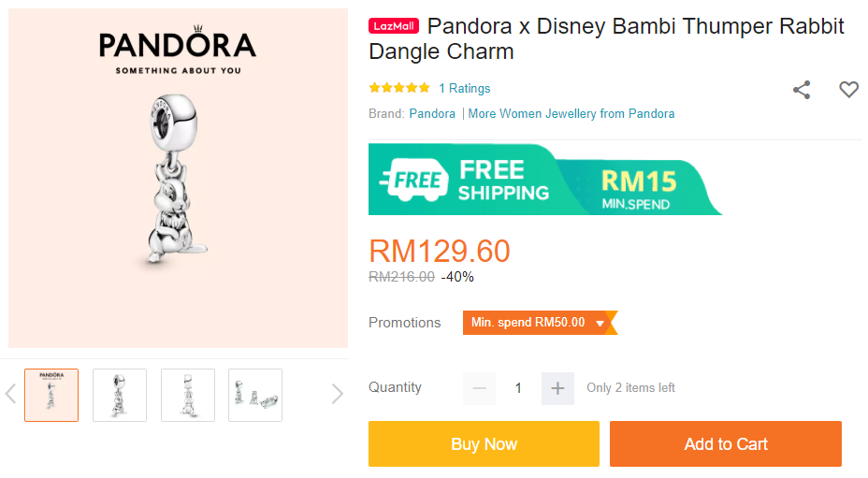Image resolution: width=868 pixels, height=478 pixels.
Task: Add item to wishlist with heart icon
Action: click(x=848, y=90)
